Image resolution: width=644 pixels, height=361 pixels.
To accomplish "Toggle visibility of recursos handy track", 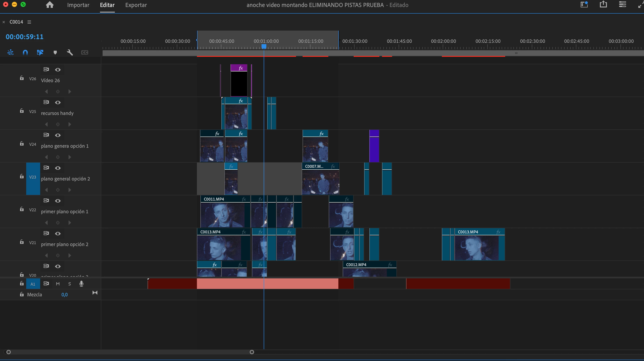I will (x=58, y=102).
